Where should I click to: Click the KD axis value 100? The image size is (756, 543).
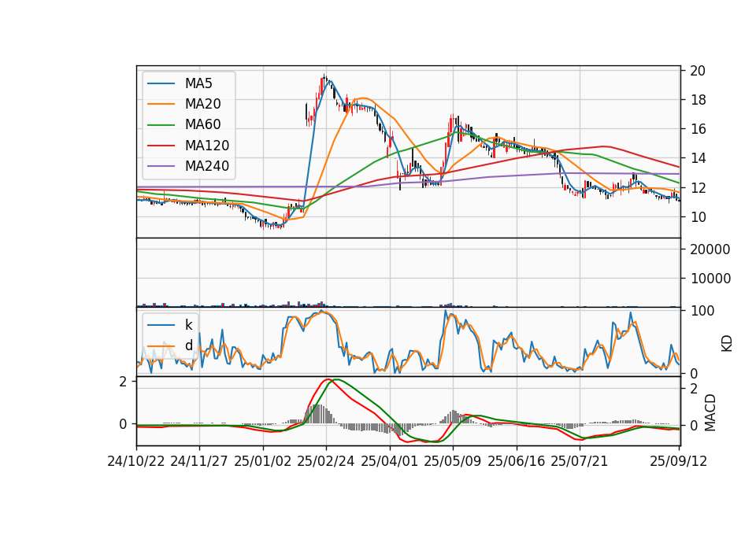[x=702, y=311]
